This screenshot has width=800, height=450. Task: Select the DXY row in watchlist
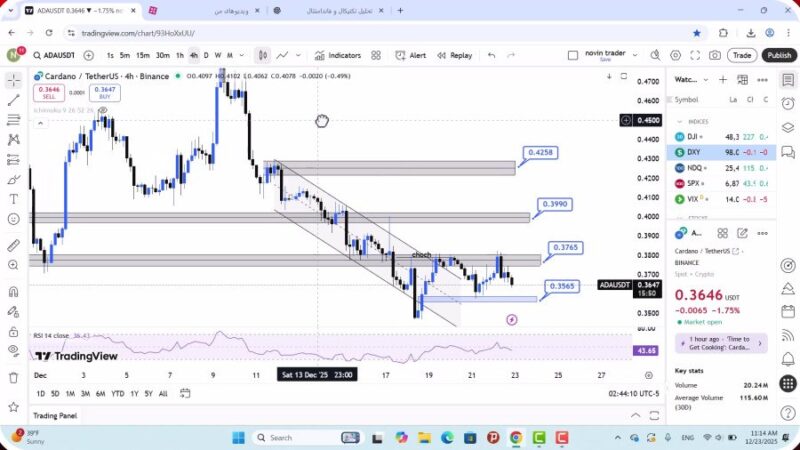coord(718,152)
